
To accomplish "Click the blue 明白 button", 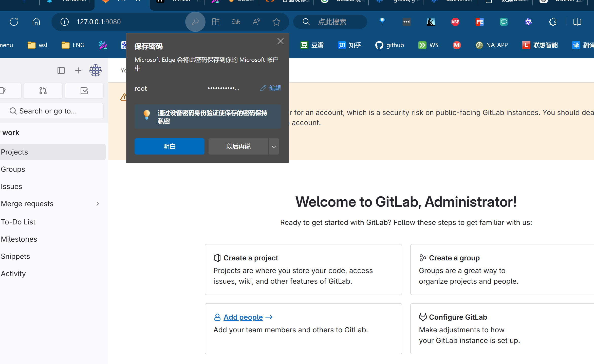I will coord(170,146).
